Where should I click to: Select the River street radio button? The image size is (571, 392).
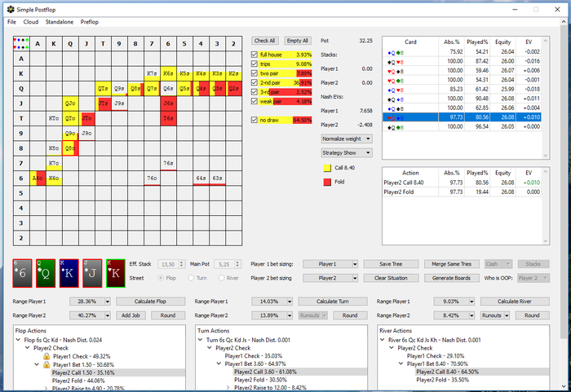click(x=221, y=278)
